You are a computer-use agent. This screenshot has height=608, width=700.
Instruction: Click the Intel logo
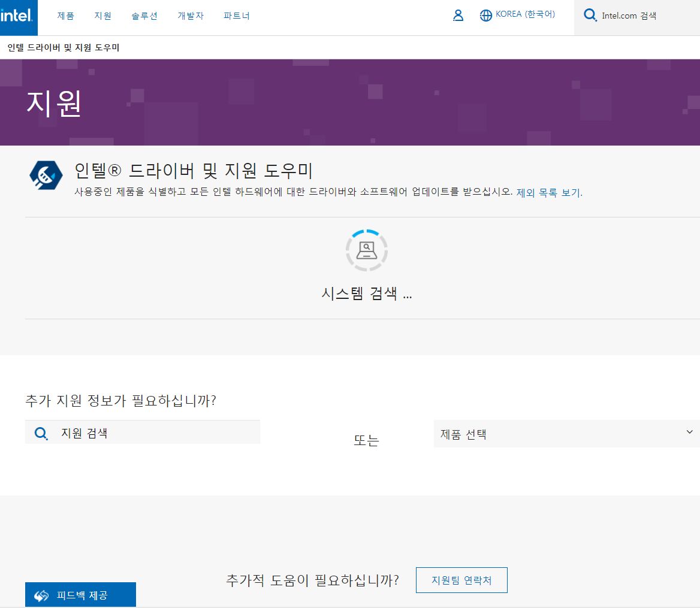coord(19,17)
